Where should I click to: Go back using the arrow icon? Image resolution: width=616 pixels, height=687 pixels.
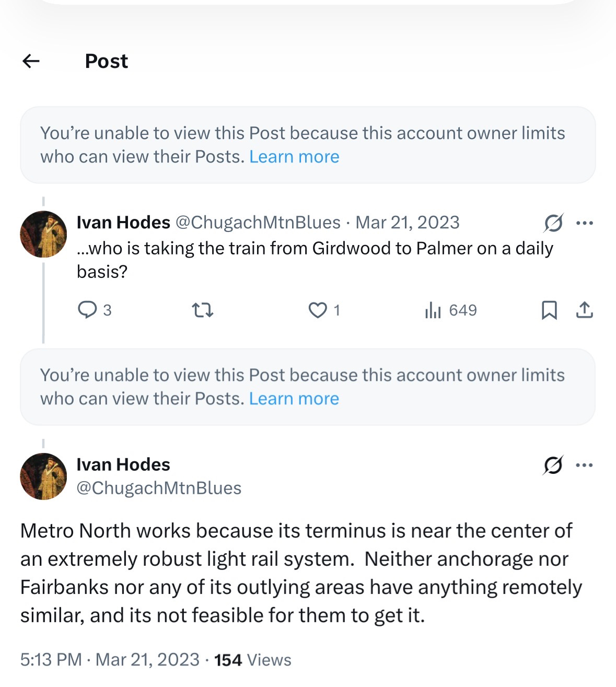click(31, 61)
